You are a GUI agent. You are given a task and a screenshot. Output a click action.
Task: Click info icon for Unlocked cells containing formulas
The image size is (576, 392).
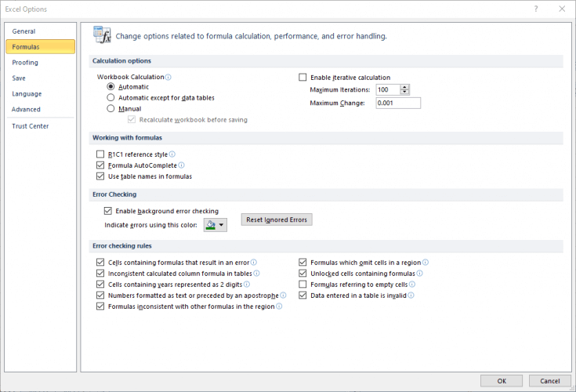coord(419,274)
